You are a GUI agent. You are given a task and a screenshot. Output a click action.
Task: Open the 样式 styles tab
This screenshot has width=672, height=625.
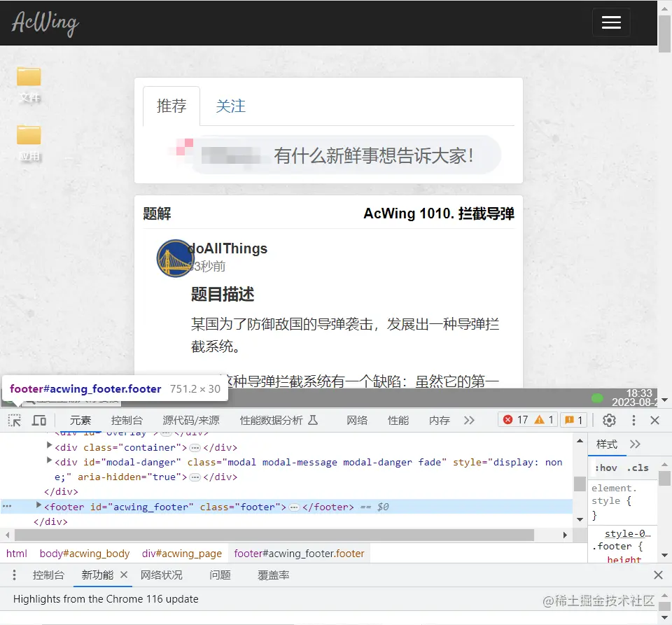pos(606,444)
